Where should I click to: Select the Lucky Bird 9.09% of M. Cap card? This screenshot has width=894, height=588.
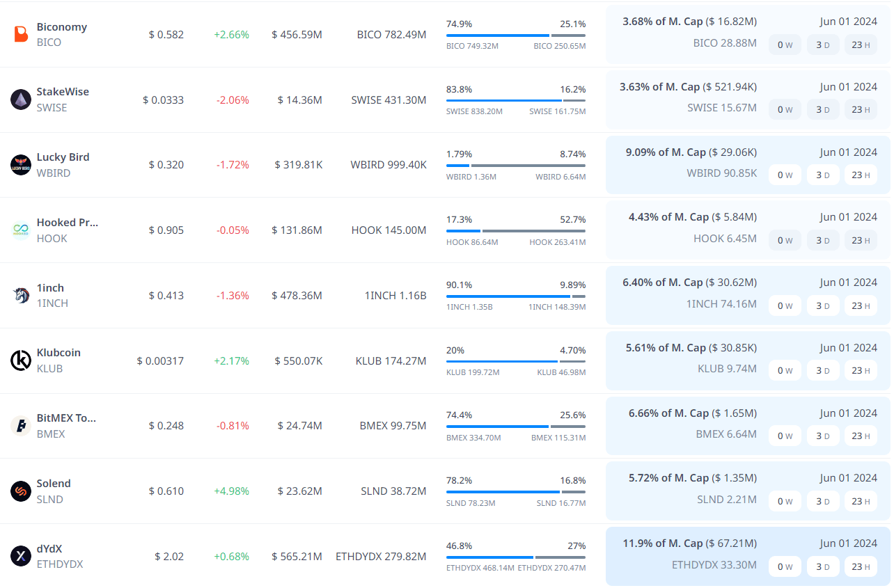748,165
